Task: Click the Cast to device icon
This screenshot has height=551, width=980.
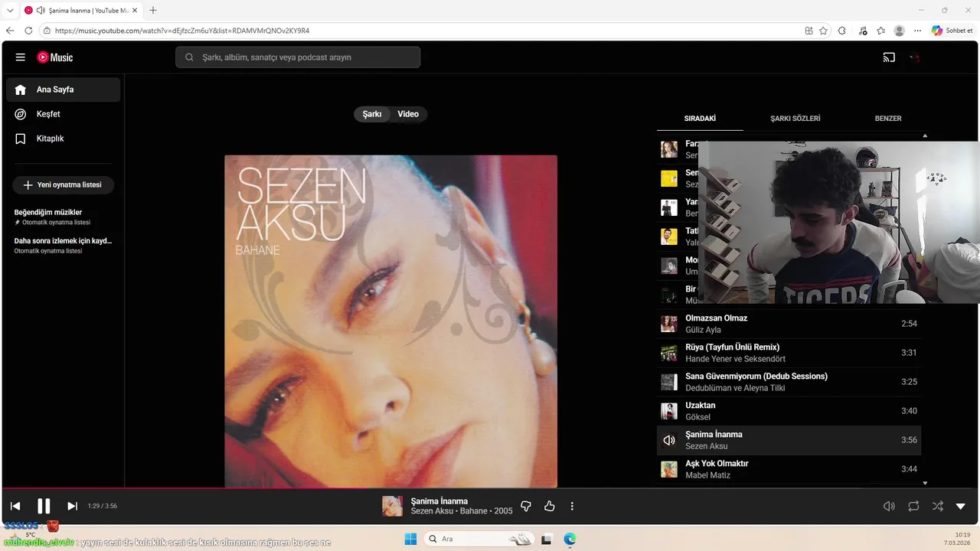Action: point(889,57)
